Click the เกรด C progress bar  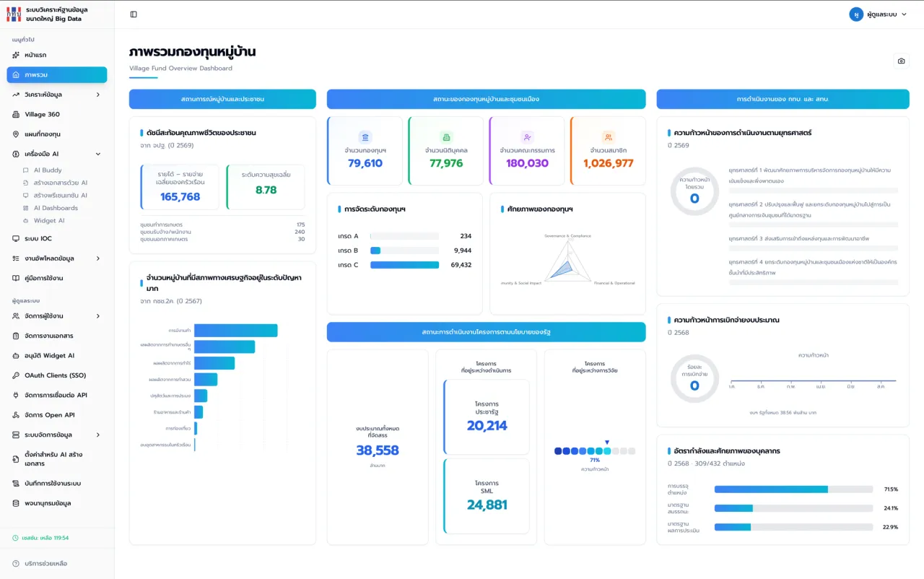(x=404, y=265)
